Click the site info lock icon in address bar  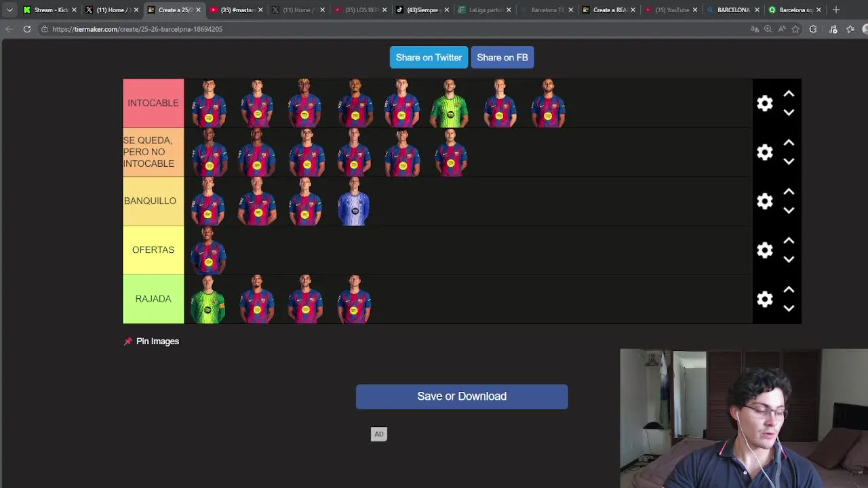point(44,29)
